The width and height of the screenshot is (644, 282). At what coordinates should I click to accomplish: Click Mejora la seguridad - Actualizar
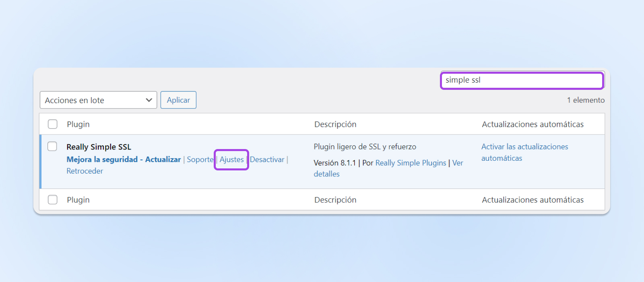(124, 160)
